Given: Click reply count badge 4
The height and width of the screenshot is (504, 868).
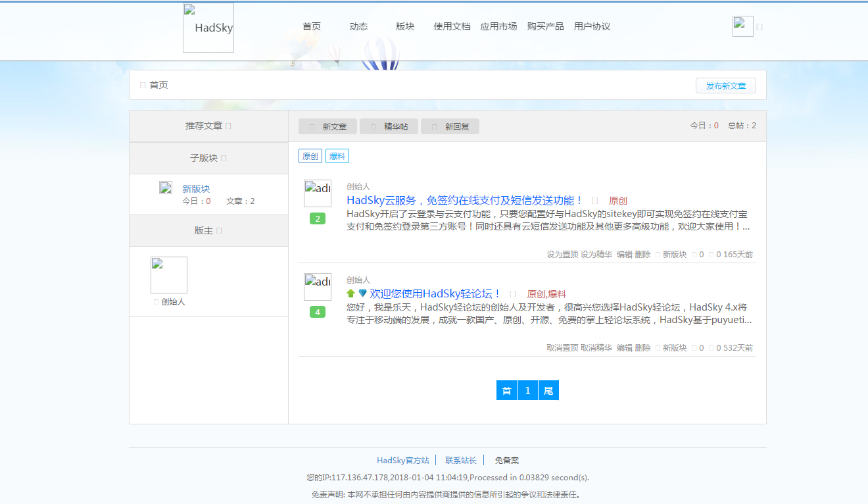Looking at the screenshot, I should [318, 312].
